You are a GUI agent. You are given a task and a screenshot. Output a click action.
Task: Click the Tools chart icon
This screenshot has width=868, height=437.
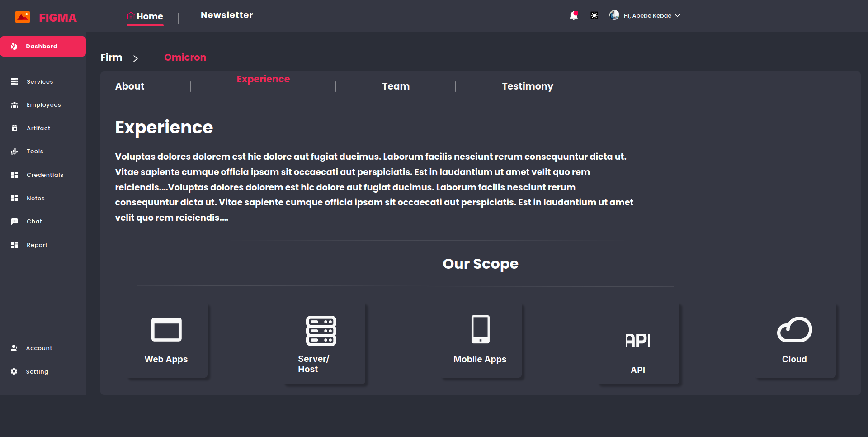(x=14, y=152)
